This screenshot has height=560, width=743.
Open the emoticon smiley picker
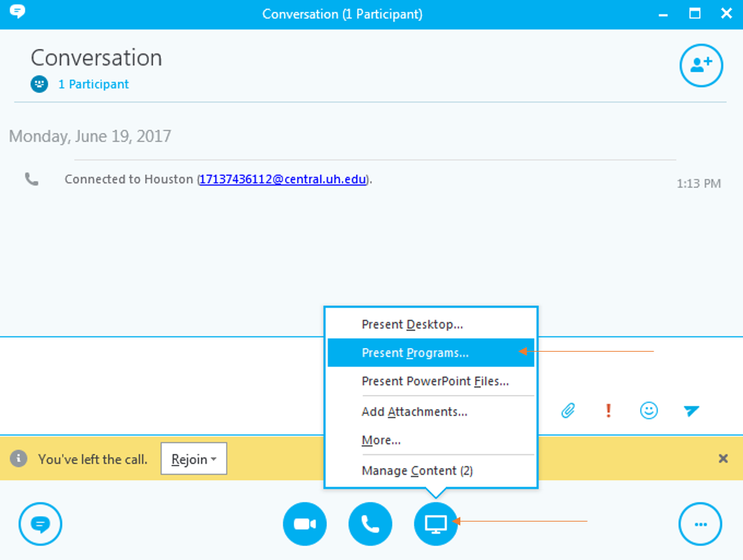649,410
